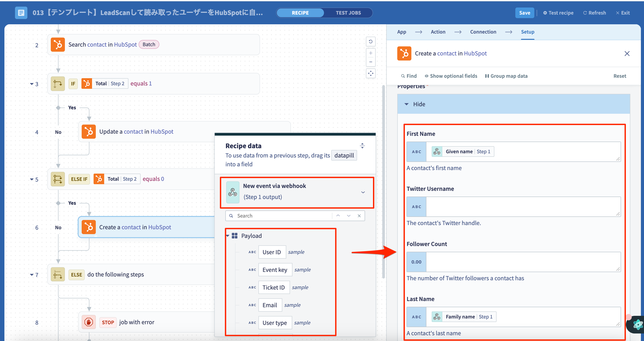Click HubSpot icon on Create a contact step 6
This screenshot has width=644, height=341.
tap(89, 227)
